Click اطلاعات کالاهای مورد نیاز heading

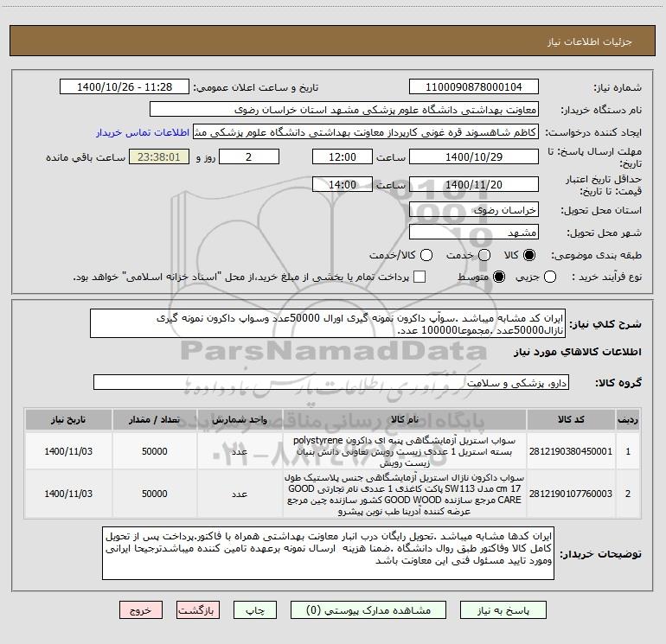point(578,352)
